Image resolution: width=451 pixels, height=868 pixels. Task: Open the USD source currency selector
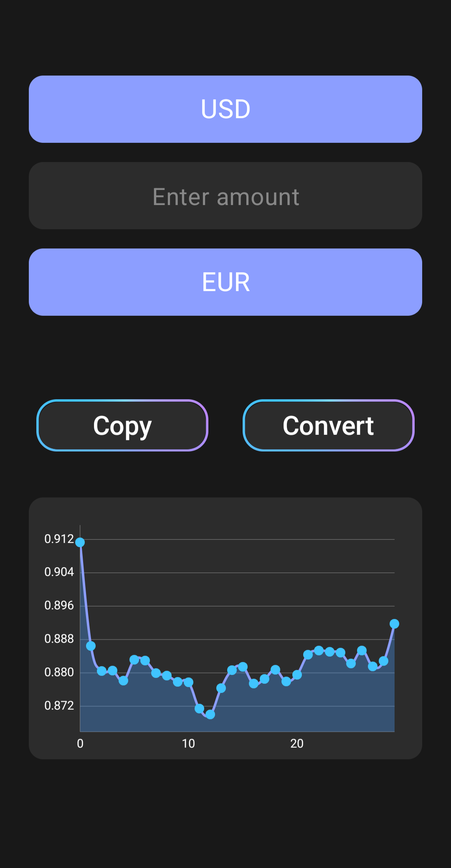[225, 109]
